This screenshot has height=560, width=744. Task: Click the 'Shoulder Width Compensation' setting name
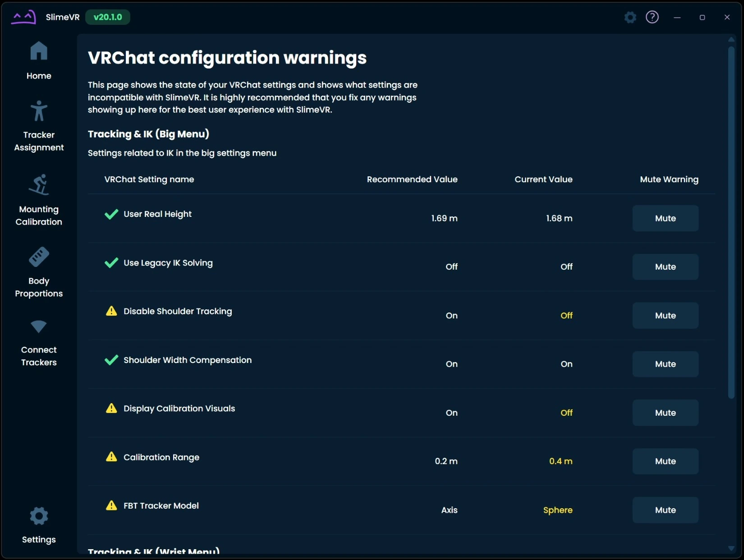click(x=188, y=360)
